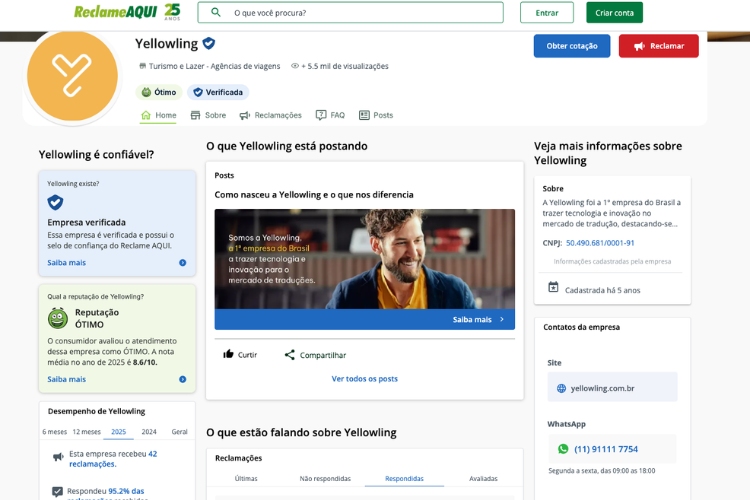Click the Entrar button
Screen dimensions: 750x500
tap(547, 13)
